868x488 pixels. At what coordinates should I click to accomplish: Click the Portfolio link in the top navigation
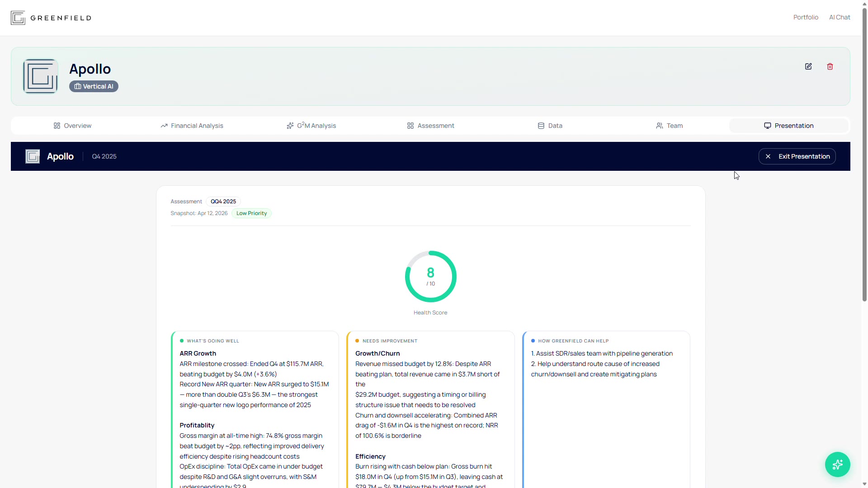tap(806, 17)
